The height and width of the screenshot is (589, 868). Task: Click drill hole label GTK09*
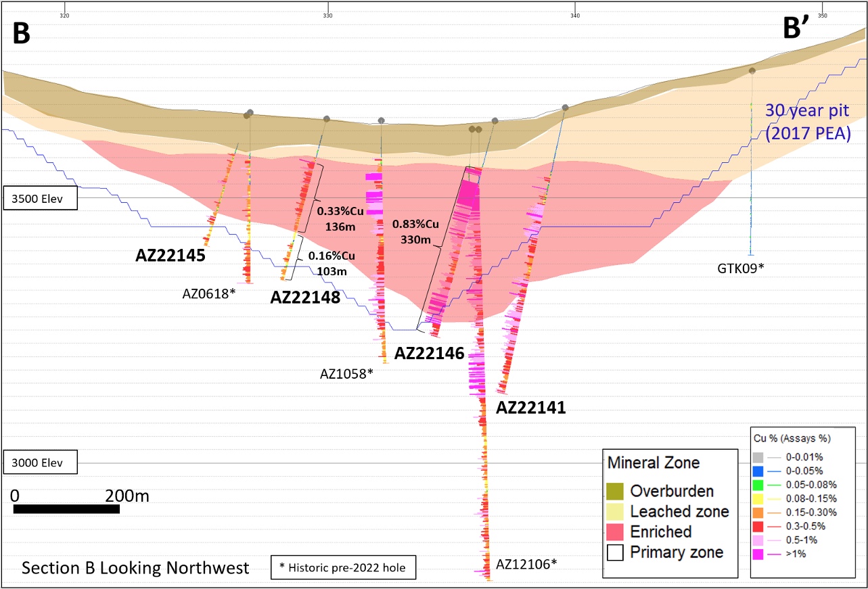click(741, 268)
